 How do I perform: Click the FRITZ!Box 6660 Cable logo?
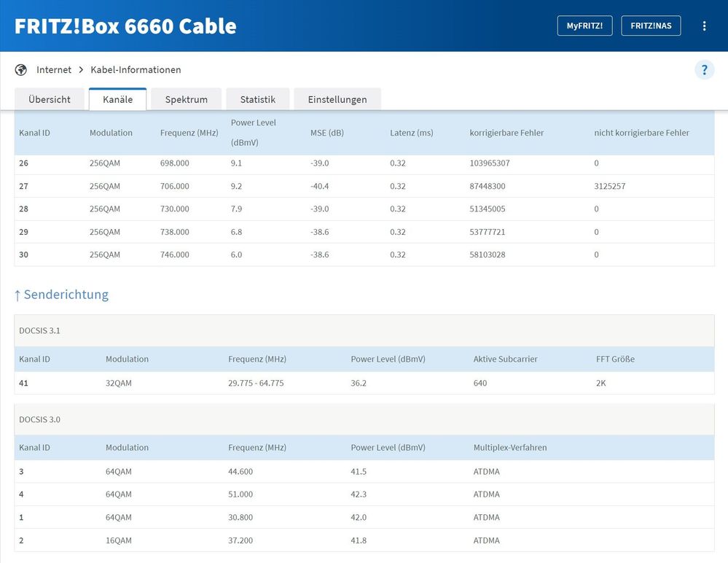click(125, 26)
